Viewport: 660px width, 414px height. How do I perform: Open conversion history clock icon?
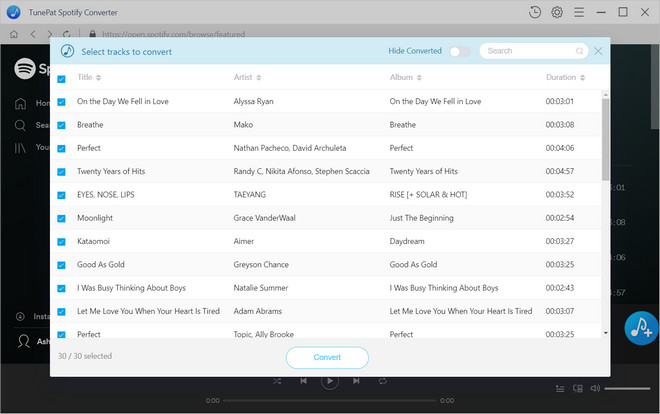(535, 12)
